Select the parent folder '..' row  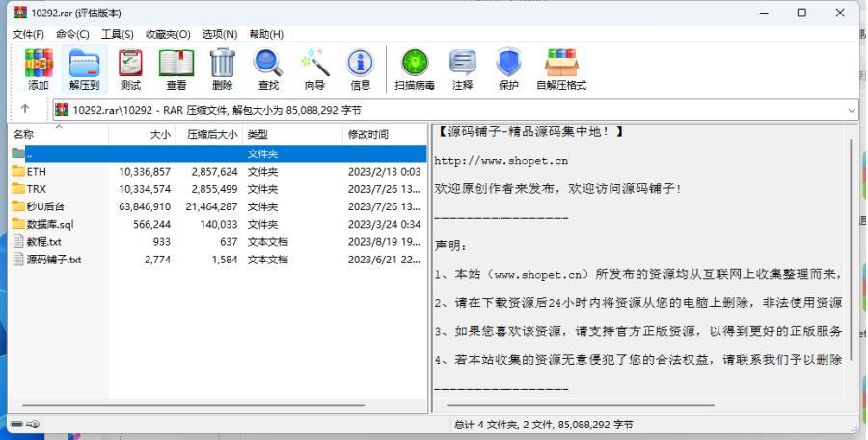pyautogui.click(x=218, y=153)
